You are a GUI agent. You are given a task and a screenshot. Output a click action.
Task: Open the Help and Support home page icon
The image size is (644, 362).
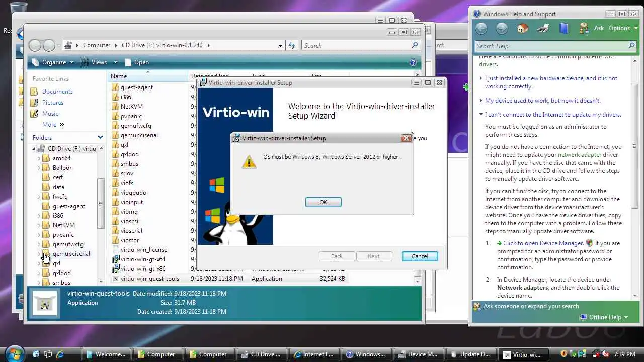[523, 29]
